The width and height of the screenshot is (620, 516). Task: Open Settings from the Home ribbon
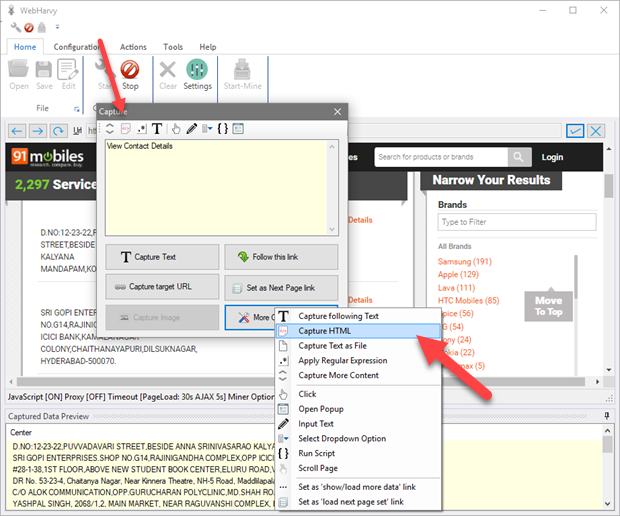(197, 74)
